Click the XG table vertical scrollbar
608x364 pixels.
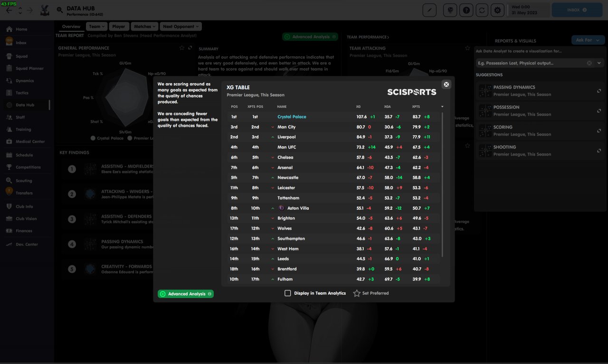442,185
